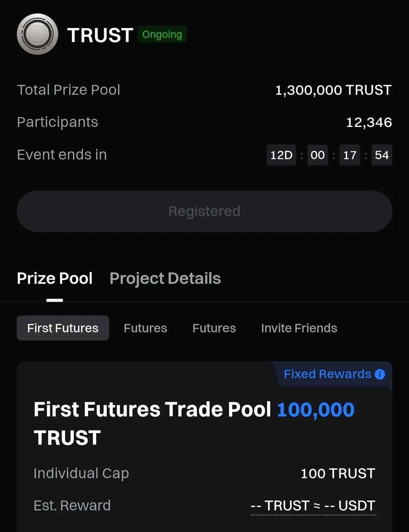Click the 54 seconds countdown box
The height and width of the screenshot is (532, 409).
[382, 155]
